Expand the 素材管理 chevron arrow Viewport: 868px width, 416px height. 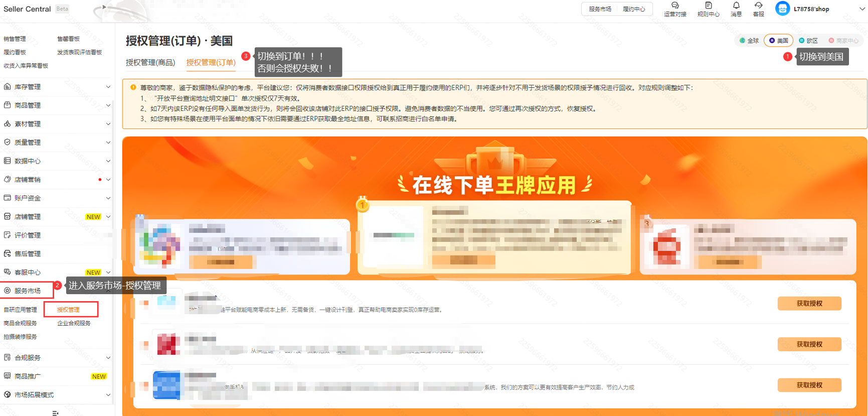pyautogui.click(x=108, y=124)
